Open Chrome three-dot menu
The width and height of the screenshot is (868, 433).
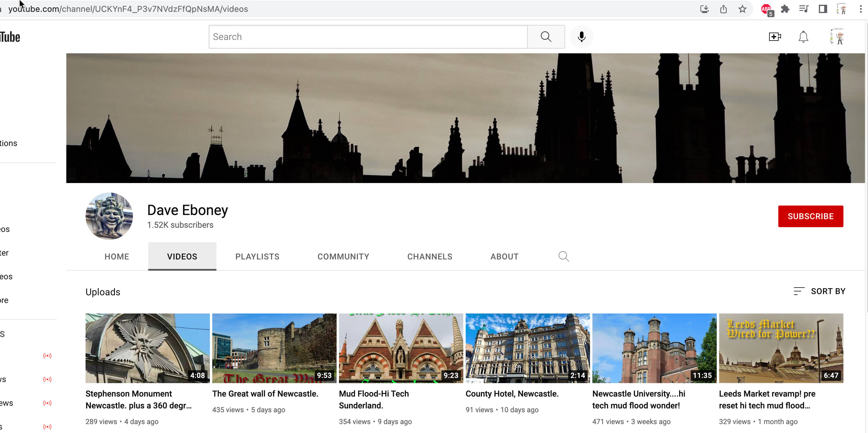point(861,9)
